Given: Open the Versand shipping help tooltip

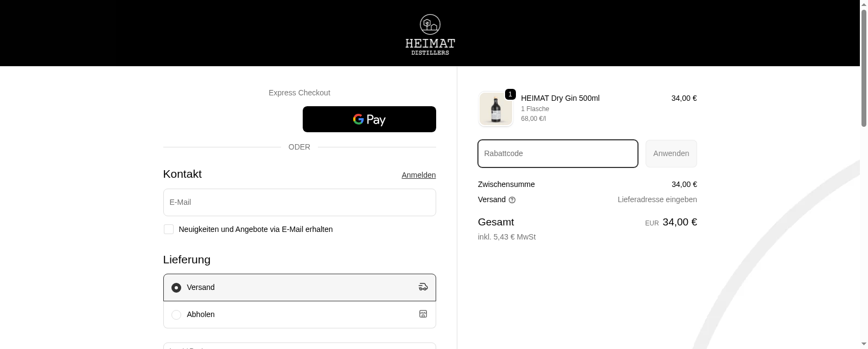Looking at the screenshot, I should coord(513,199).
